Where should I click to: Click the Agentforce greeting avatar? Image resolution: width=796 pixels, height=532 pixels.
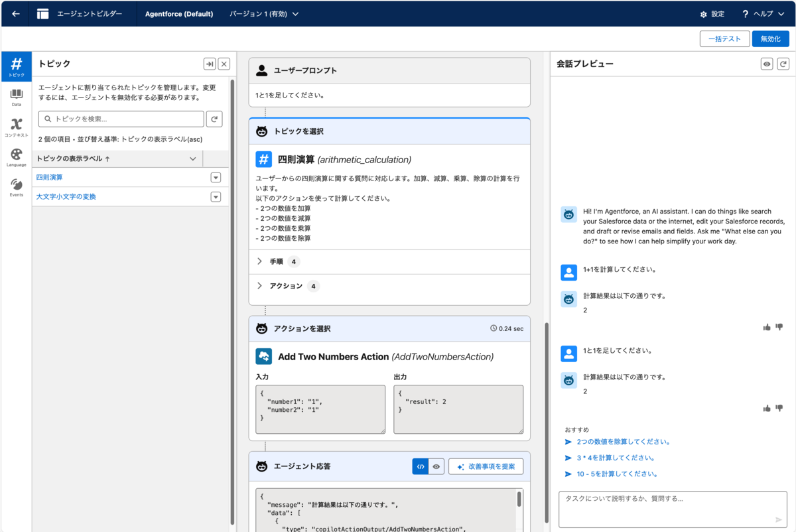(x=568, y=214)
